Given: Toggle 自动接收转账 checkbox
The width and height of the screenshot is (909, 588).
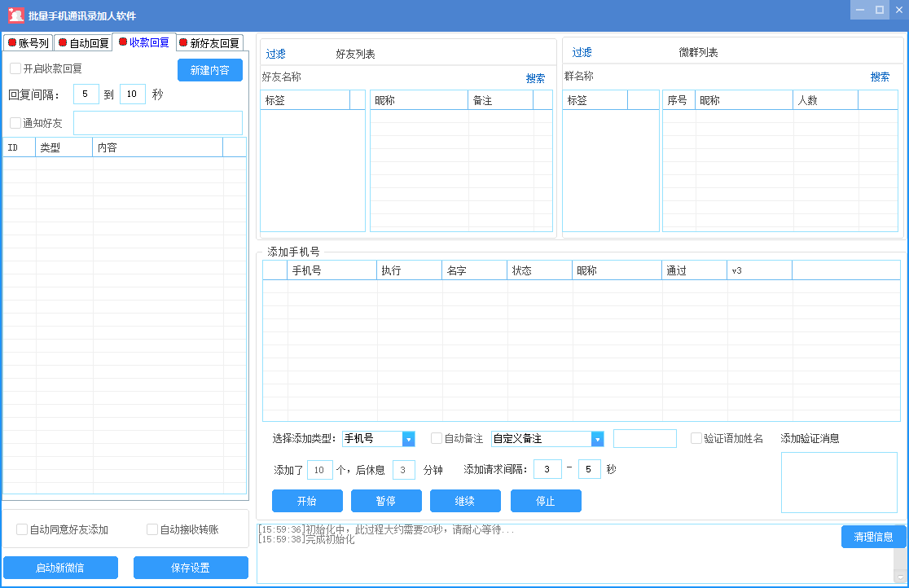Looking at the screenshot, I should [152, 529].
